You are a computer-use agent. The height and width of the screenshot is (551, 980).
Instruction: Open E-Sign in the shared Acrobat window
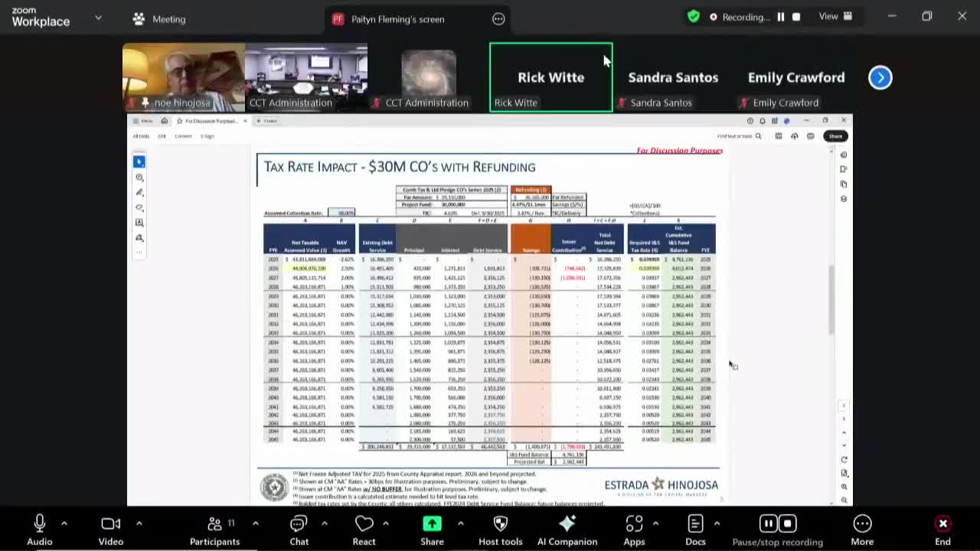tap(207, 136)
